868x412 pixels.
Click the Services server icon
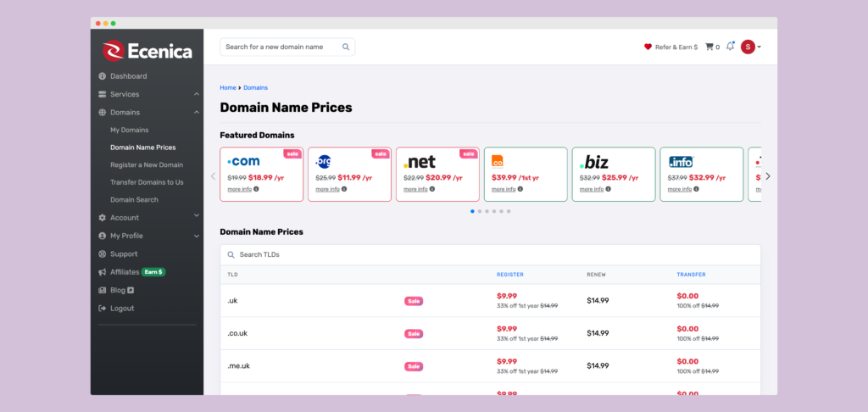tap(102, 94)
